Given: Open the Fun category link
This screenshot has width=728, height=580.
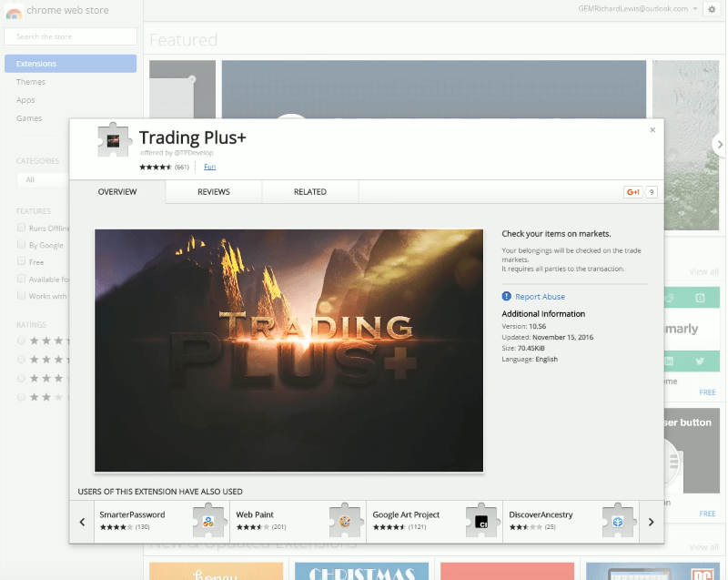Looking at the screenshot, I should [x=210, y=167].
